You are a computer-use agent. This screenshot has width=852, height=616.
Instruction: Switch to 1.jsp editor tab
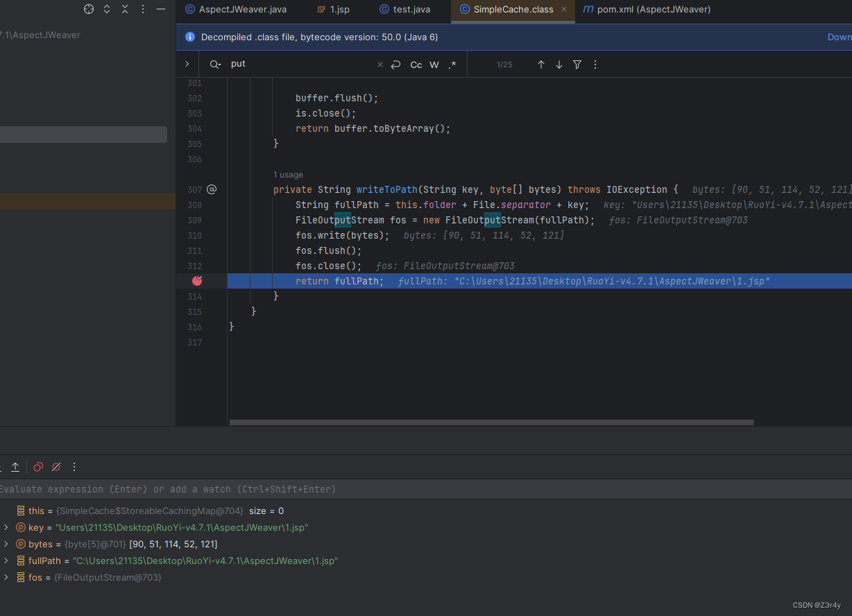(332, 10)
